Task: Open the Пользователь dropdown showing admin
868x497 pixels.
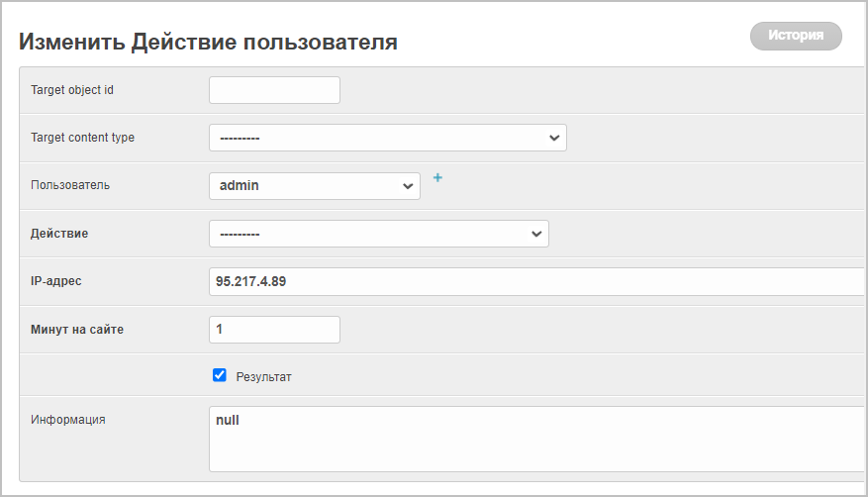Action: pyautogui.click(x=314, y=185)
